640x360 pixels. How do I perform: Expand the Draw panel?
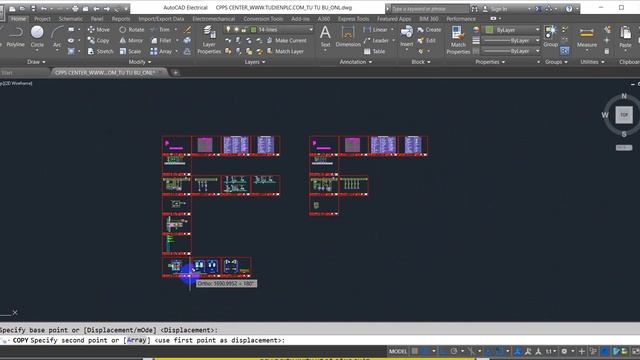pyautogui.click(x=36, y=62)
